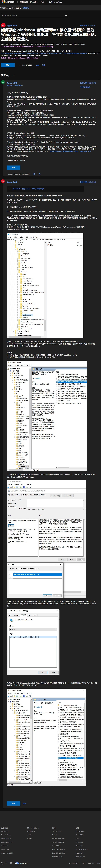Collapse the 回复 (2) replies section
Image resolution: width=101 pixels, height=868 pixels.
14,75
